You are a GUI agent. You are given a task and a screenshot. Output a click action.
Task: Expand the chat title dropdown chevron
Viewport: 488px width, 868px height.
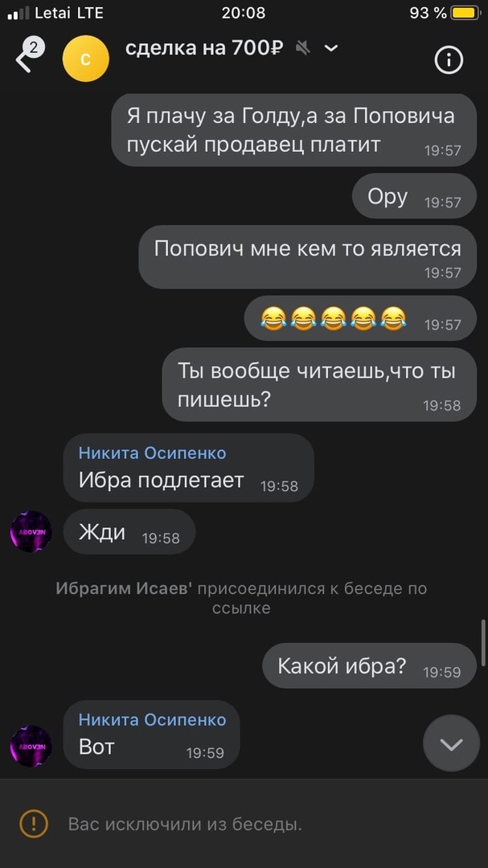(330, 49)
